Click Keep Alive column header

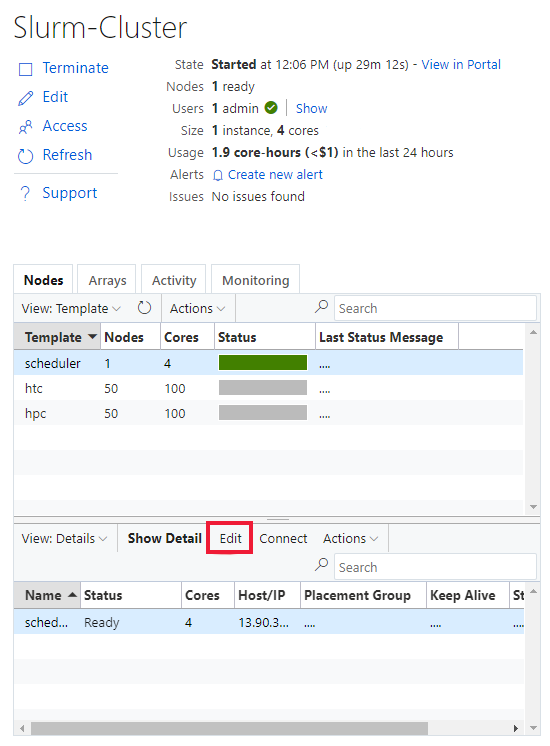[x=467, y=595]
